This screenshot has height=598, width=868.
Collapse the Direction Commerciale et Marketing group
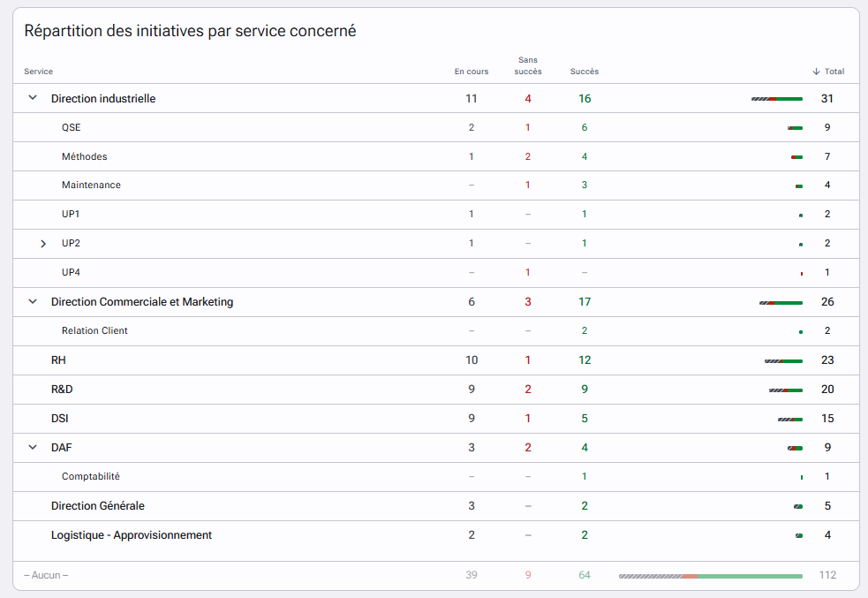(x=33, y=302)
